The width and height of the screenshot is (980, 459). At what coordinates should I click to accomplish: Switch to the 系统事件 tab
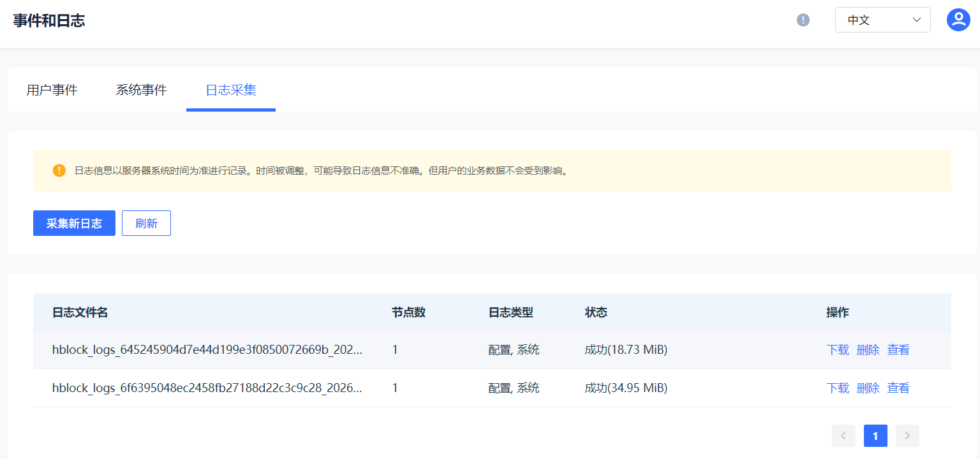pyautogui.click(x=141, y=90)
